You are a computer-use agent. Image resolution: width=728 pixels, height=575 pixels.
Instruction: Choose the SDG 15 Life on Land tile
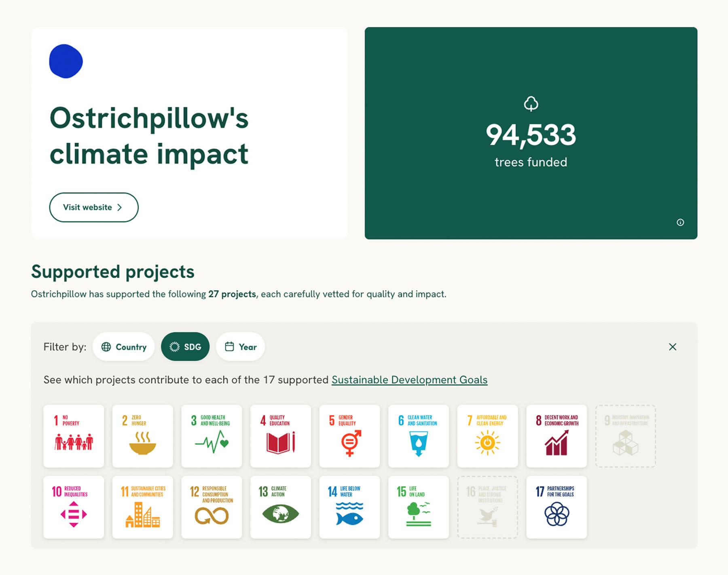[x=419, y=507]
